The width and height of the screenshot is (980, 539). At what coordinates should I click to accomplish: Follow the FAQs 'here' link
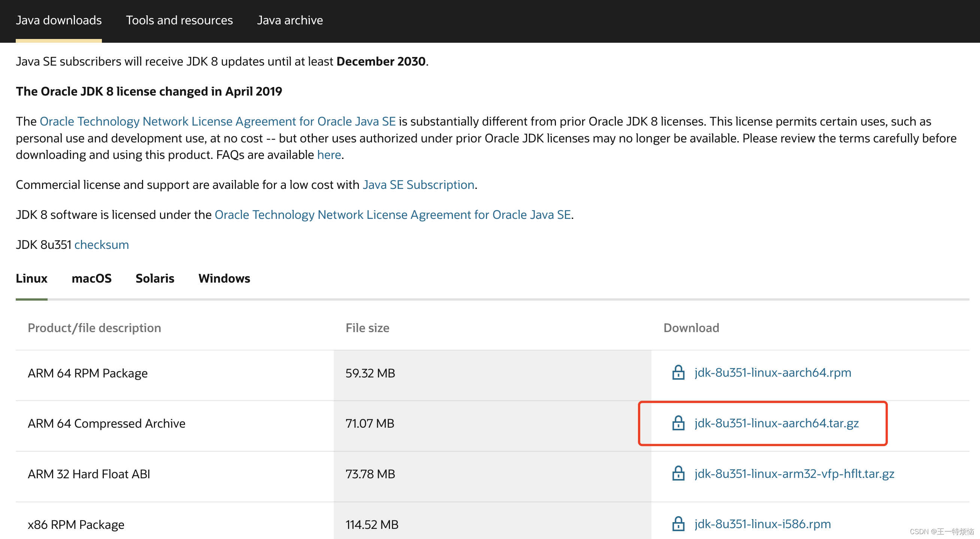point(329,155)
